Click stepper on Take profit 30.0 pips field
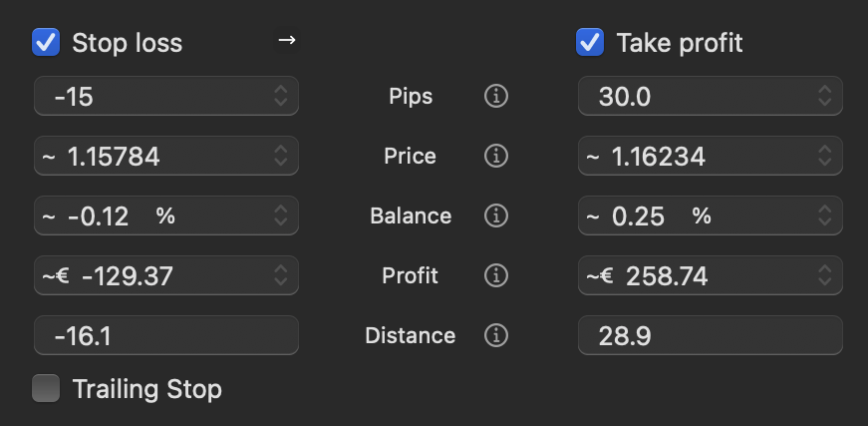The image size is (868, 426). coord(825,97)
